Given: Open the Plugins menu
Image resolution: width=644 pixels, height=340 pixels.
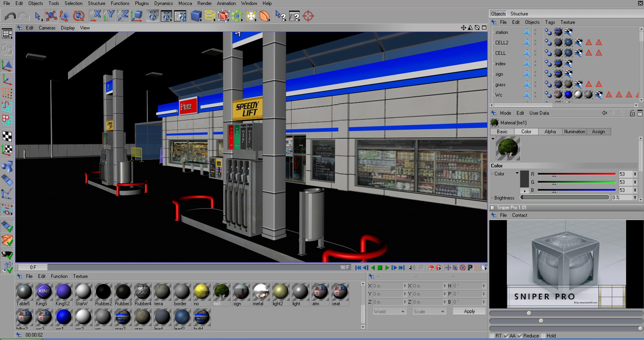Looking at the screenshot, I should 142,3.
